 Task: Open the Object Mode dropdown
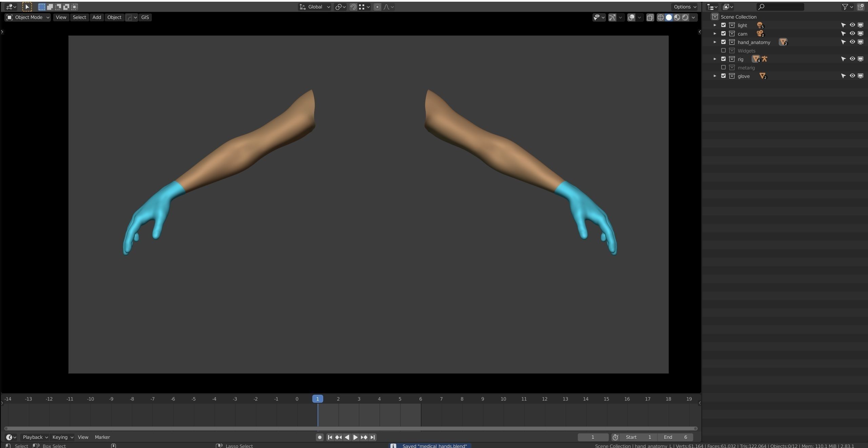point(28,17)
